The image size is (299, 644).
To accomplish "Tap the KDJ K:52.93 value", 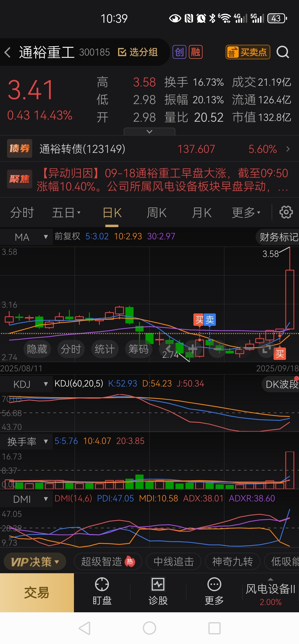I will click(x=123, y=384).
